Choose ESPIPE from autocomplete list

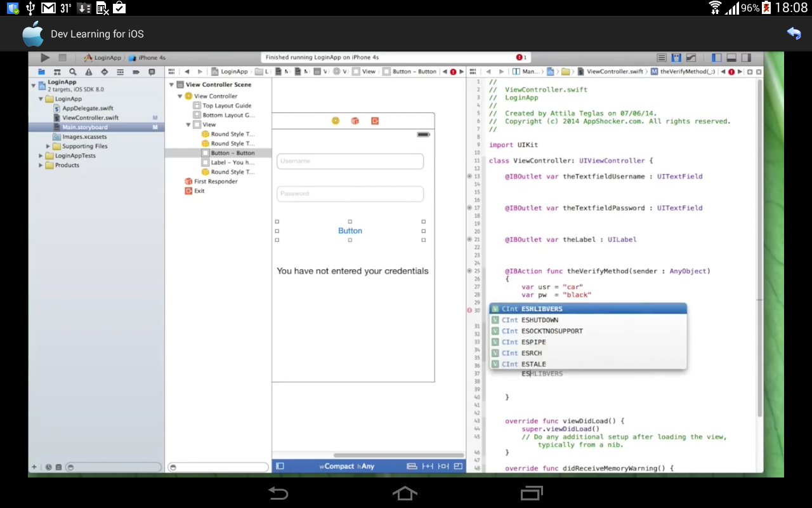587,342
